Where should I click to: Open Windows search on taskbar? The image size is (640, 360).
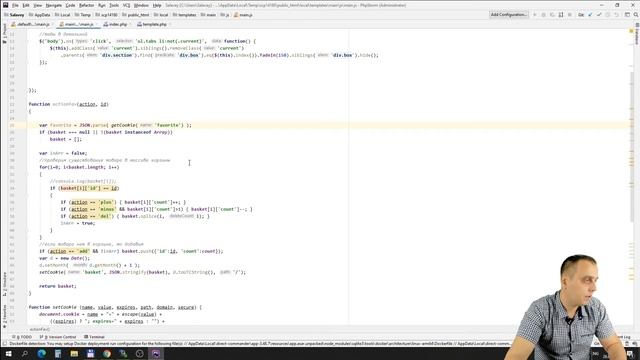(x=24, y=353)
